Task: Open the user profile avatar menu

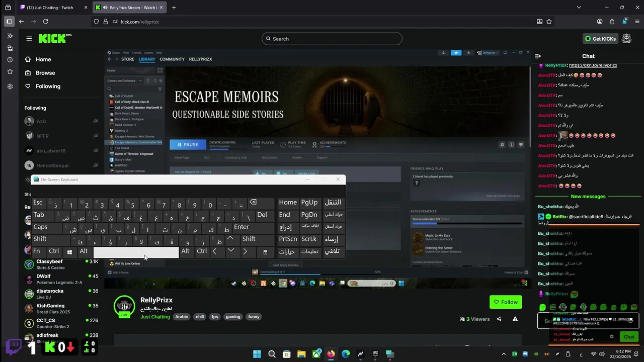Action: tap(626, 38)
